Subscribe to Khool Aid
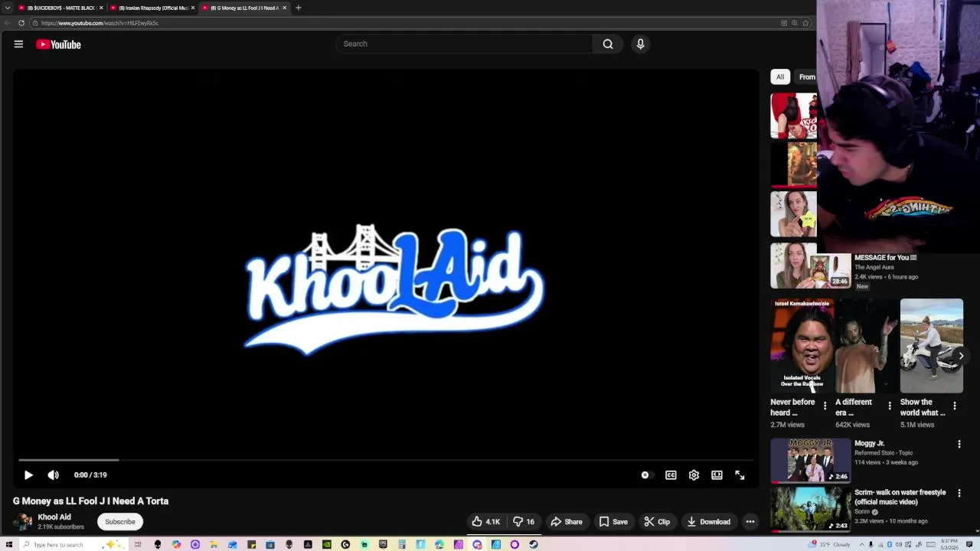 coord(120,522)
